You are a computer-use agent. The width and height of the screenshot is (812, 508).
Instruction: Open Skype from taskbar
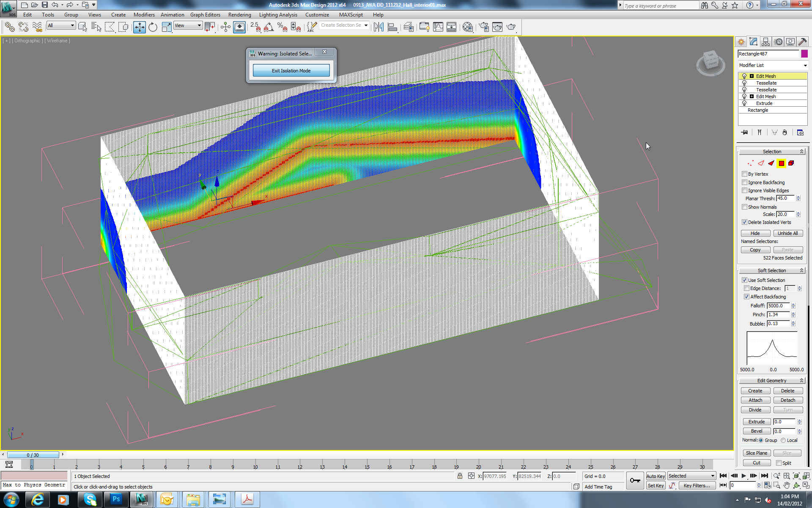[90, 500]
